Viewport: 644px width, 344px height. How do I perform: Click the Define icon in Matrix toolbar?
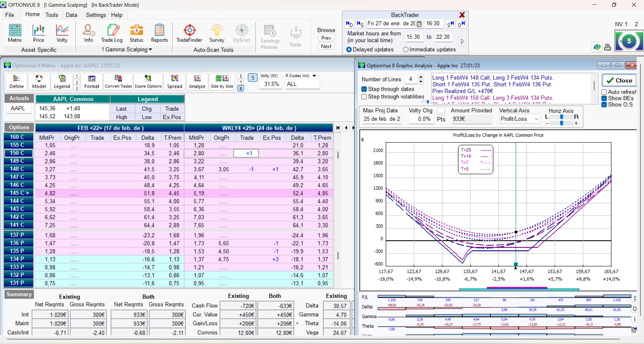[x=16, y=82]
